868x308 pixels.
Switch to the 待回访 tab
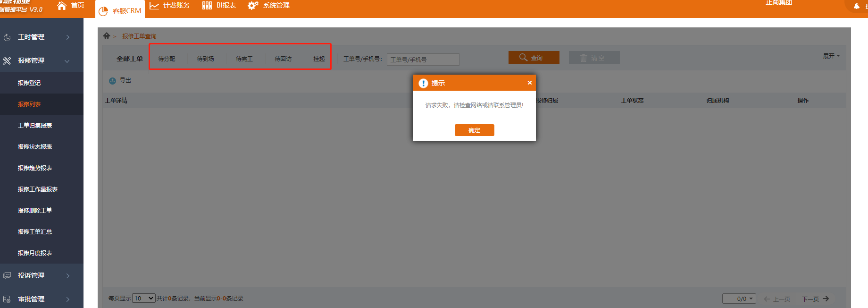283,59
